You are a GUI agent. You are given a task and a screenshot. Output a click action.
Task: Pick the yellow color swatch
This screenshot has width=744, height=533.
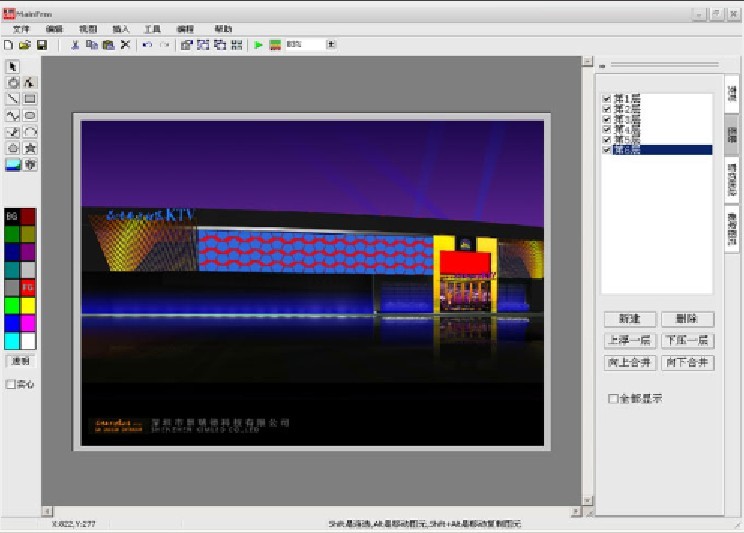click(x=29, y=305)
